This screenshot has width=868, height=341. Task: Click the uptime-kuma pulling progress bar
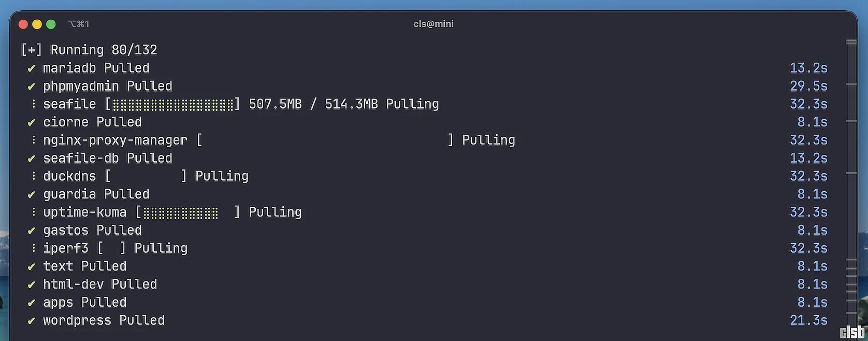pos(187,212)
